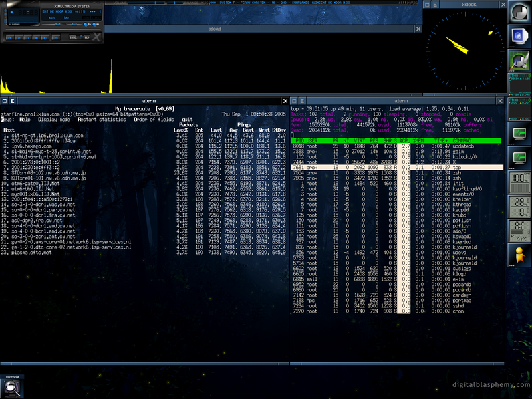Click the left aterm E button

click(12, 101)
